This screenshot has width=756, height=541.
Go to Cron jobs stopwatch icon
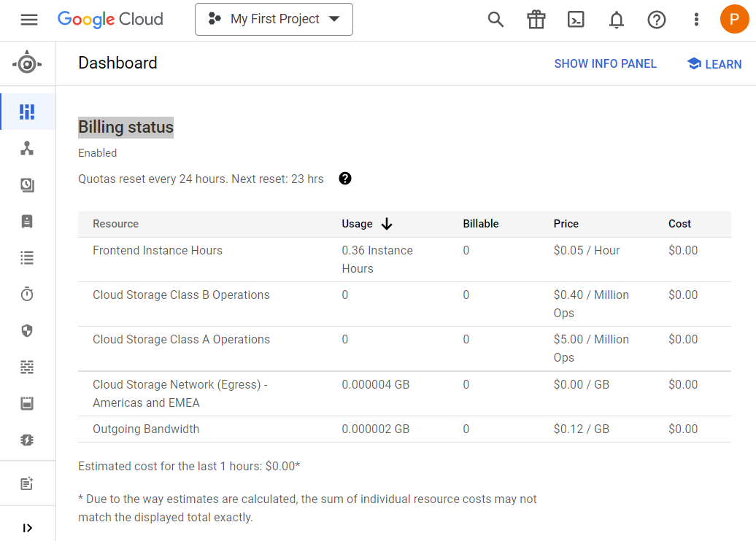[27, 294]
